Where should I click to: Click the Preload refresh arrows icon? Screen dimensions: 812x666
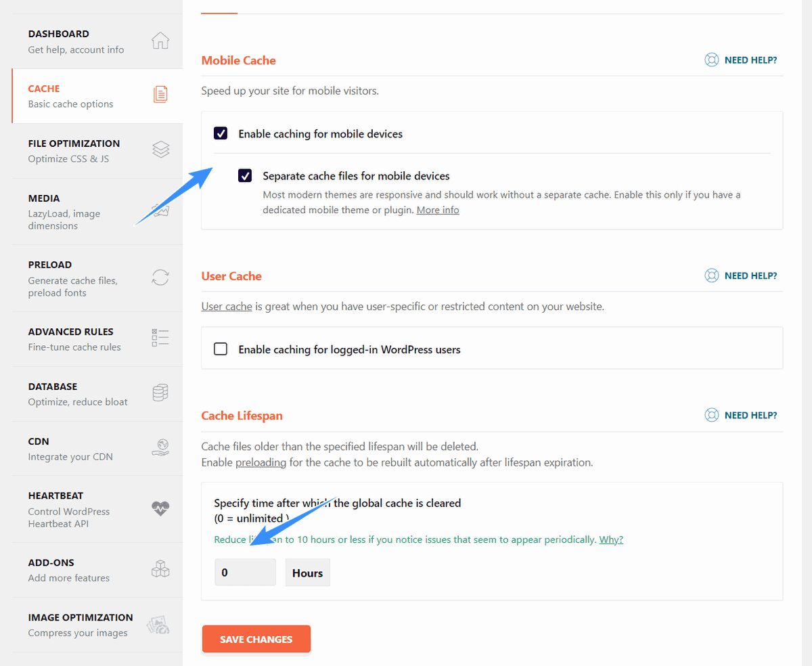[160, 277]
